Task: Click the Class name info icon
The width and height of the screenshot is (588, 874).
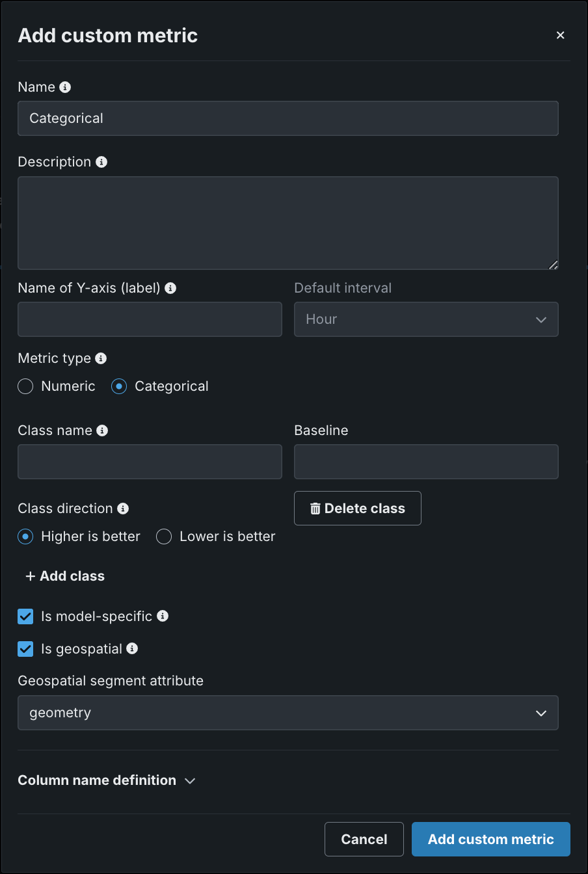Action: (x=102, y=430)
